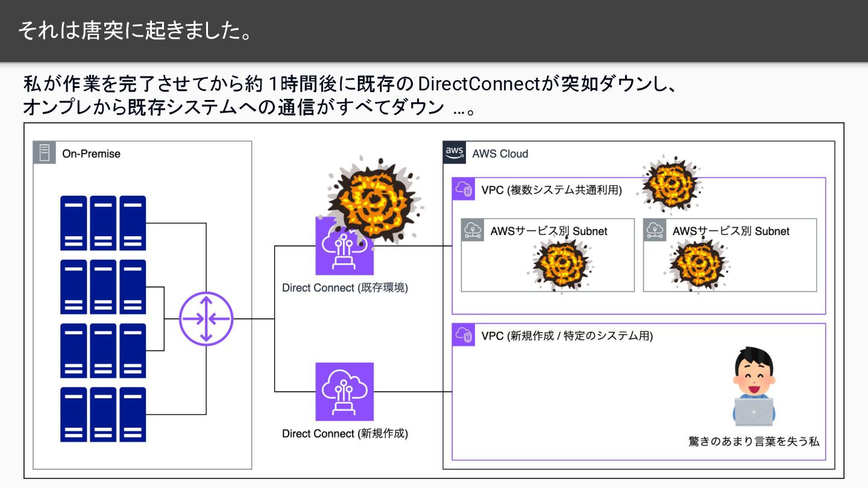Screen dimensions: 868x488
Task: Select the bottommost server rack group
Action: pos(103,414)
